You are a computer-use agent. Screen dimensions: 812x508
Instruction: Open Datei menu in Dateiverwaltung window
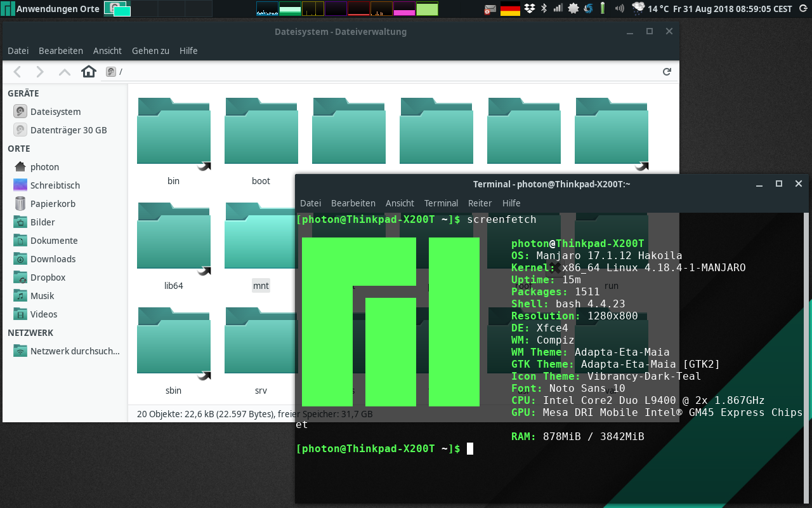coord(18,51)
